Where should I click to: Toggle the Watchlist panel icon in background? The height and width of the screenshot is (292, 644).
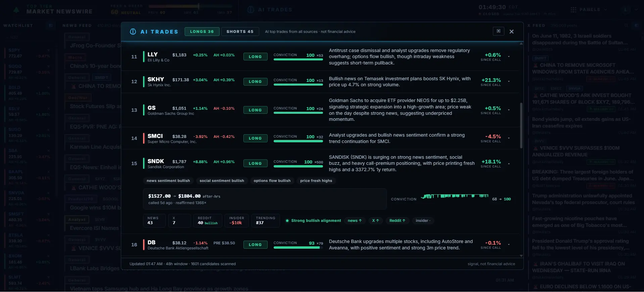click(x=50, y=26)
